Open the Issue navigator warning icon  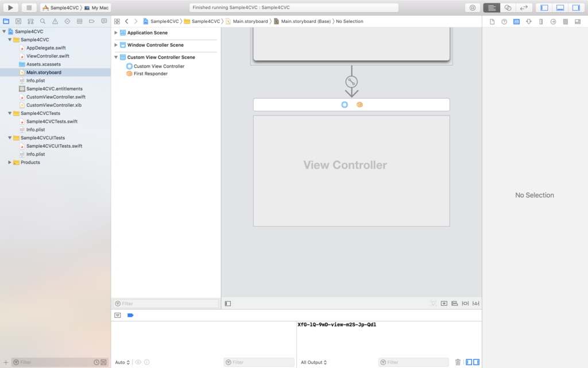55,21
